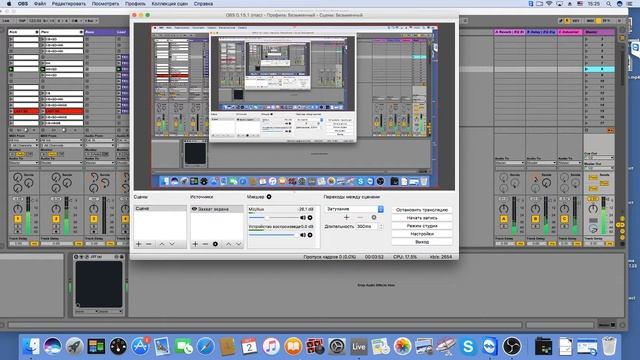Image resolution: width=640 pixels, height=360 pixels.
Task: Mute the playback device speaker toggle
Action: click(303, 235)
